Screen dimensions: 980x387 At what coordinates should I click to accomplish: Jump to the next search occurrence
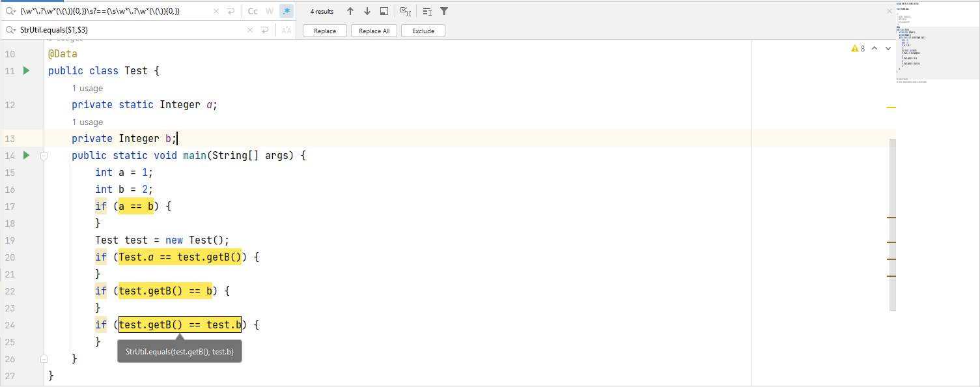coord(367,11)
